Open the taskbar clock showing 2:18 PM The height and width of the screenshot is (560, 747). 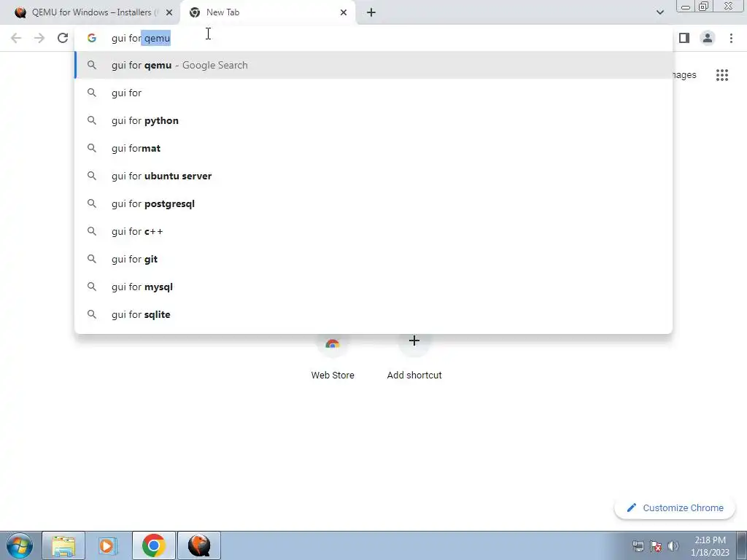click(x=710, y=545)
